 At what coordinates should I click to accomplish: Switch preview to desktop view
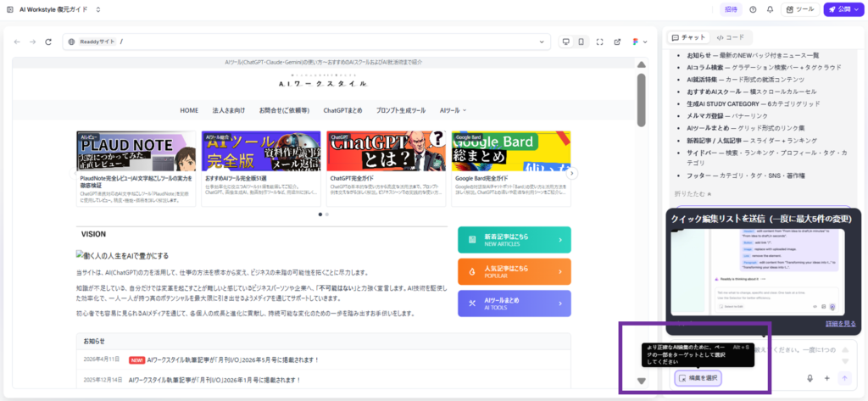click(566, 42)
